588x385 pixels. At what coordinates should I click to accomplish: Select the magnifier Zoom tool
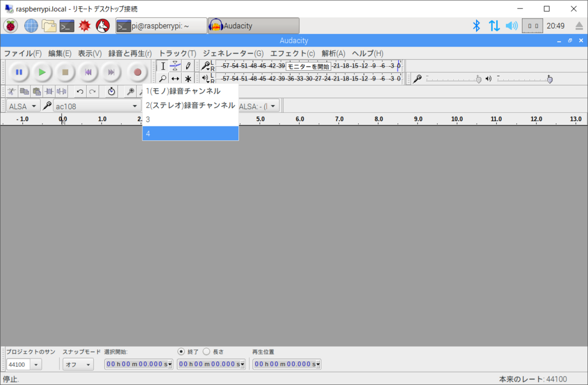(x=163, y=78)
